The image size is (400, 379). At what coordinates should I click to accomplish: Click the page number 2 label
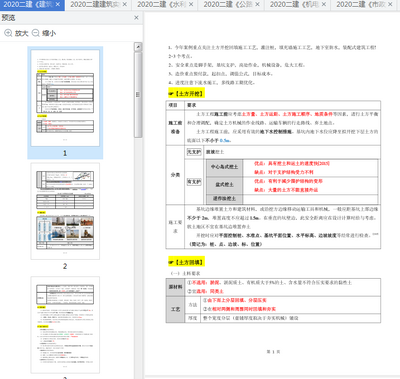(x=65, y=266)
